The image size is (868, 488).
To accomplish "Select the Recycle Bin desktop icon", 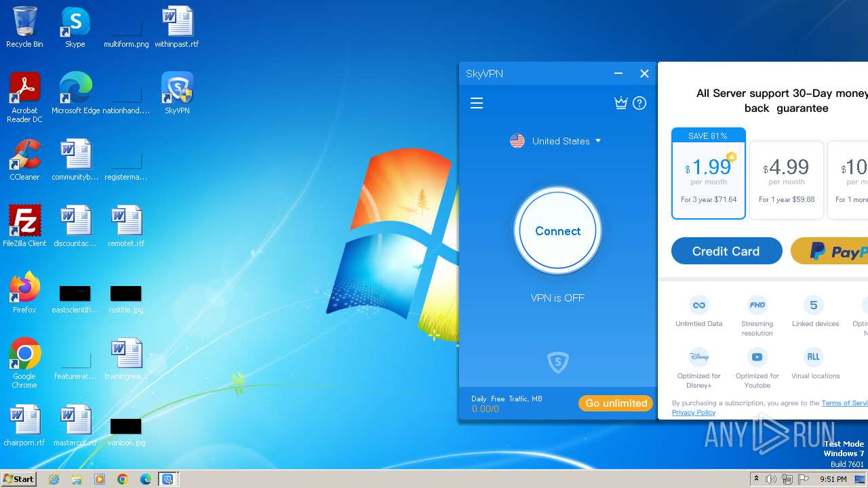I will click(24, 27).
